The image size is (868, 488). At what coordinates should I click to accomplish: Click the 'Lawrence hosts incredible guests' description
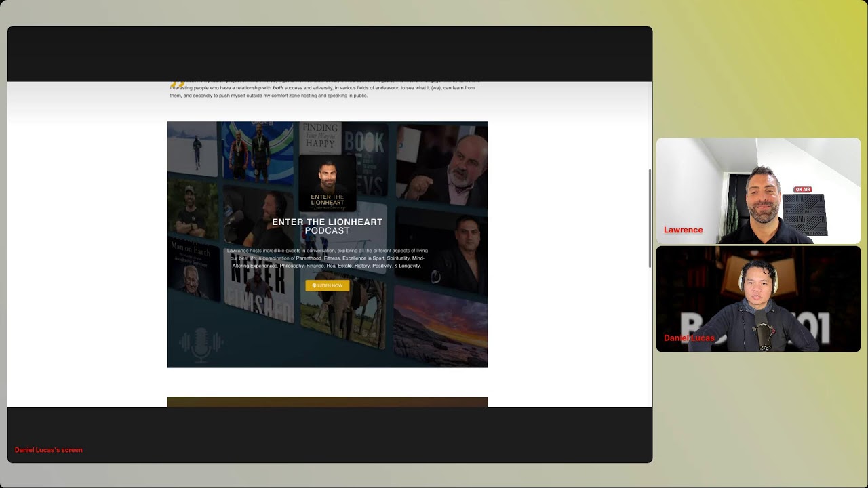328,258
